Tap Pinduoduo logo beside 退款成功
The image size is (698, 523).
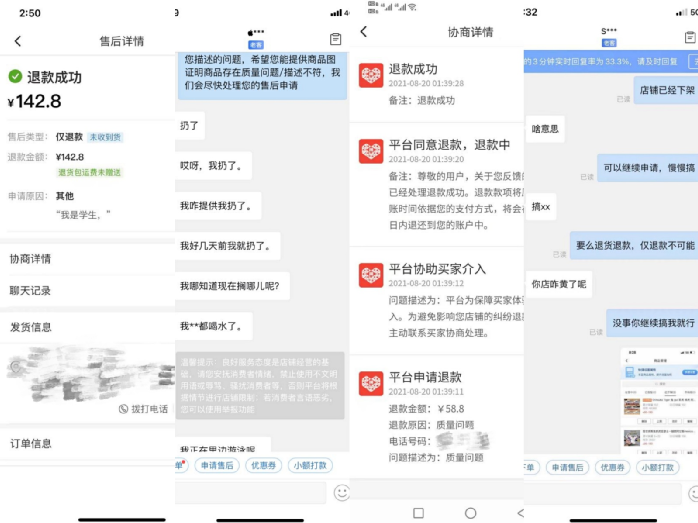click(371, 75)
